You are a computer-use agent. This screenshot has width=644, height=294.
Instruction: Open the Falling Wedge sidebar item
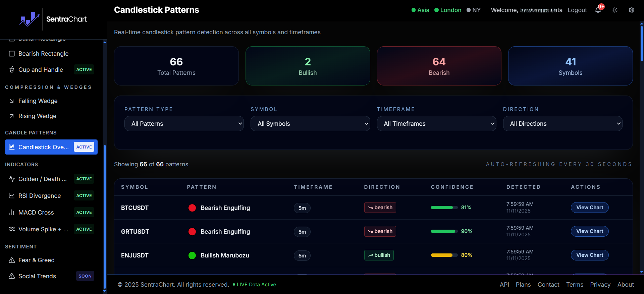51,101
